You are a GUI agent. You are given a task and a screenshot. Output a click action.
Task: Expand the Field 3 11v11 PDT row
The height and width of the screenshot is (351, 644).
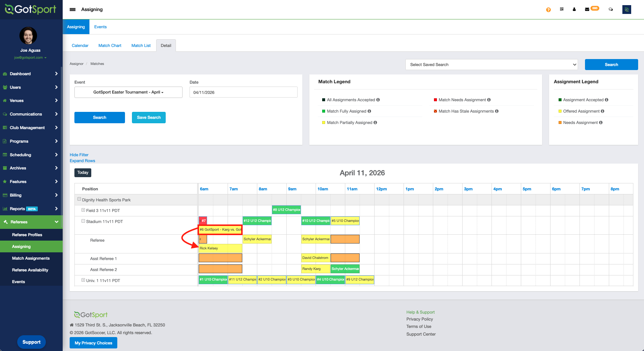pyautogui.click(x=83, y=210)
